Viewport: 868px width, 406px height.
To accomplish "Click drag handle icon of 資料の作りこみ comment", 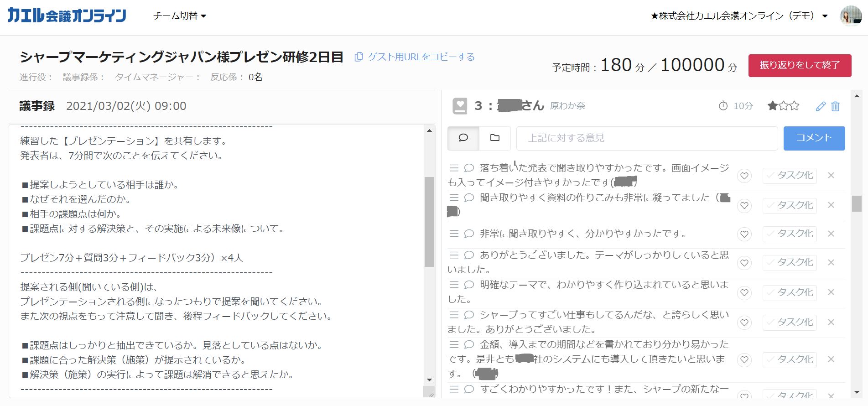I will coord(454,198).
